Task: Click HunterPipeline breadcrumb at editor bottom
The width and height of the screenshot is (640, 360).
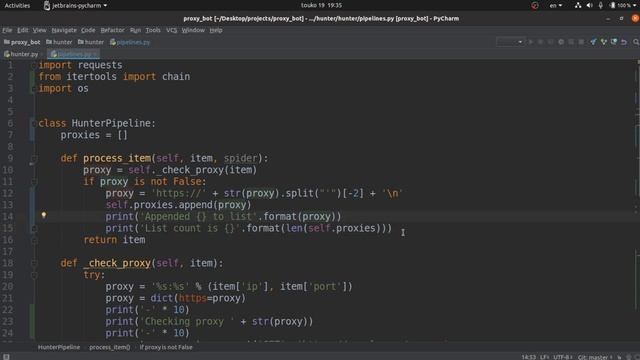Action: point(59,347)
